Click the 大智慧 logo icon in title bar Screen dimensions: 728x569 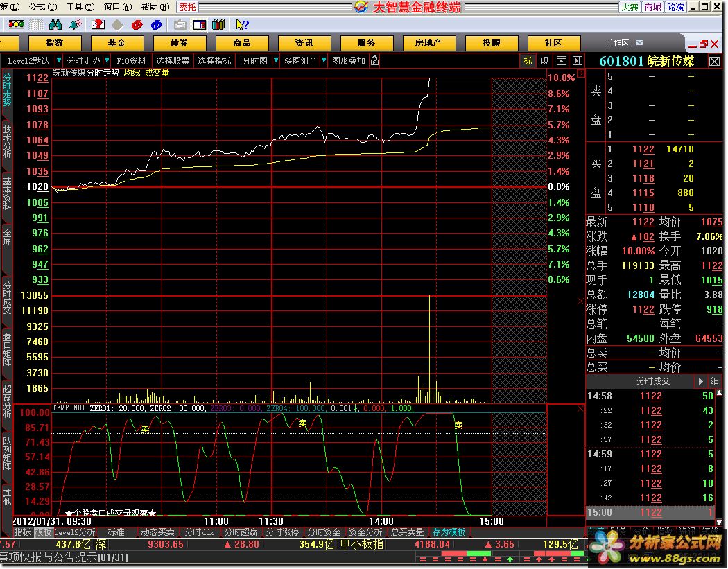click(361, 7)
